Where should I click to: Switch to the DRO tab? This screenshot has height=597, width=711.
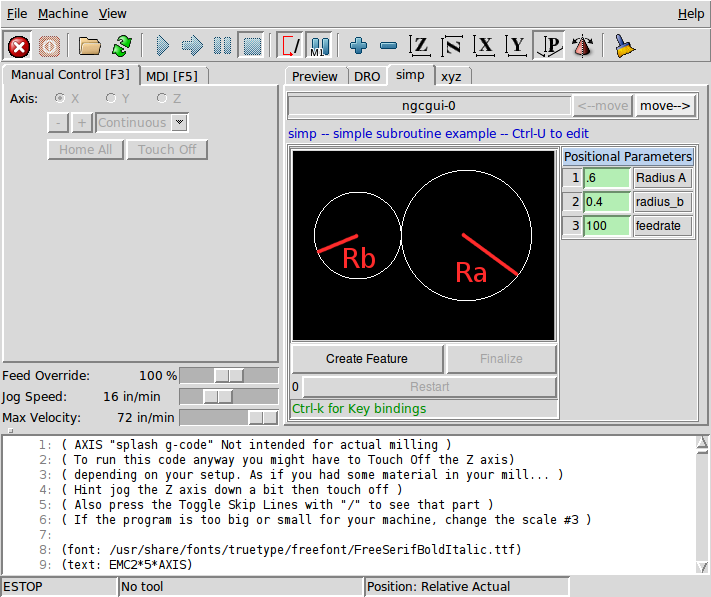(366, 76)
